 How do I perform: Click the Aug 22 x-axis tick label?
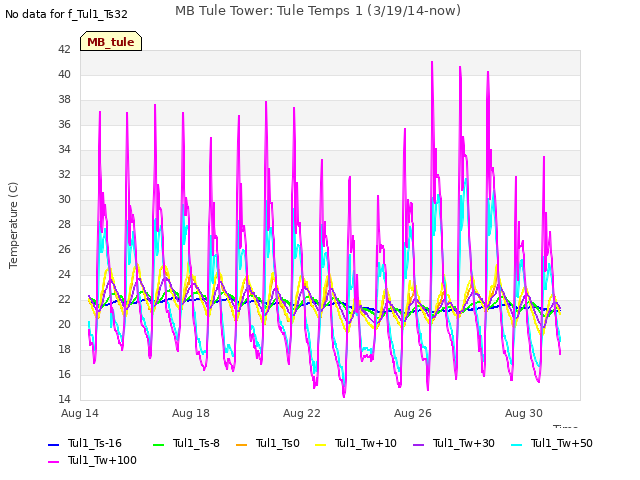302,413
